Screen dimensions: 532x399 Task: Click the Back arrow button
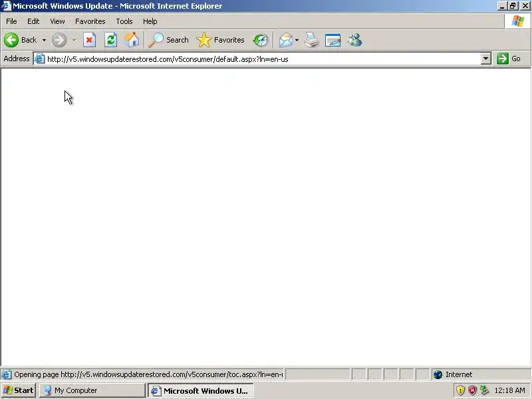click(11, 40)
